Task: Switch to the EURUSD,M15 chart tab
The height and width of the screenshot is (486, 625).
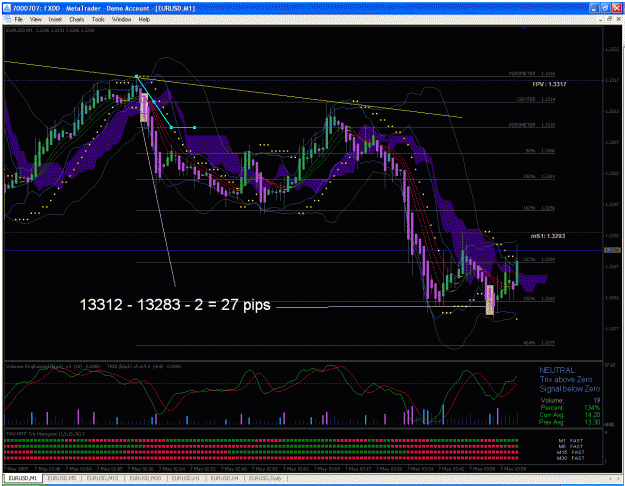Action: coord(102,478)
